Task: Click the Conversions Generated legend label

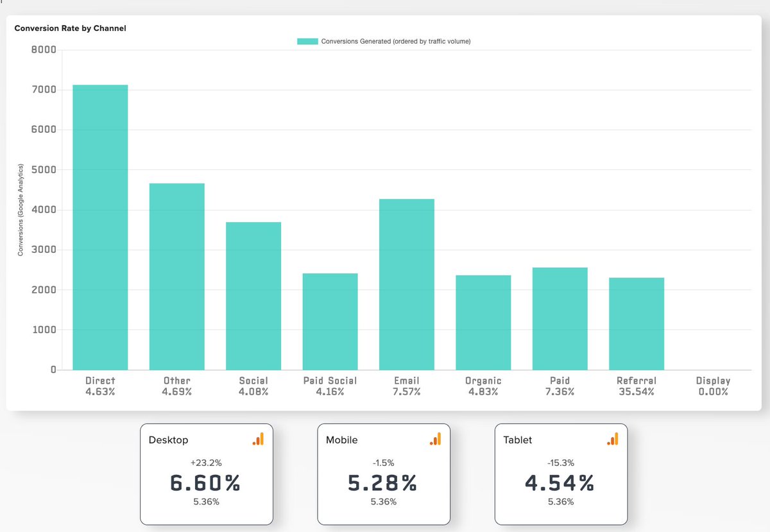Action: click(x=396, y=42)
